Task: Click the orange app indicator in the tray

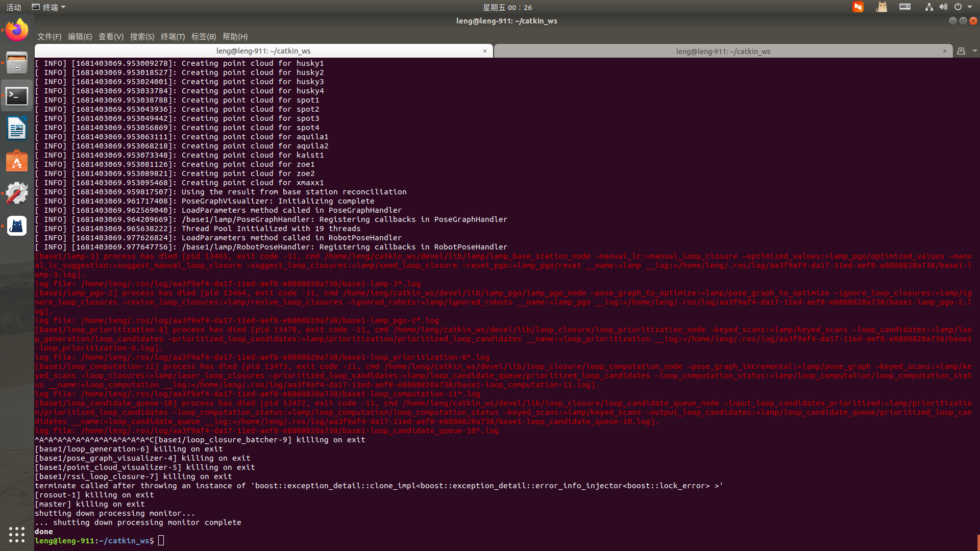Action: point(858,7)
